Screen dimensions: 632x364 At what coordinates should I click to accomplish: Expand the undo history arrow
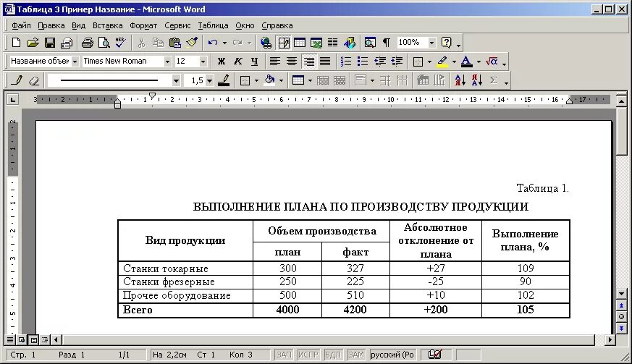[x=224, y=43]
